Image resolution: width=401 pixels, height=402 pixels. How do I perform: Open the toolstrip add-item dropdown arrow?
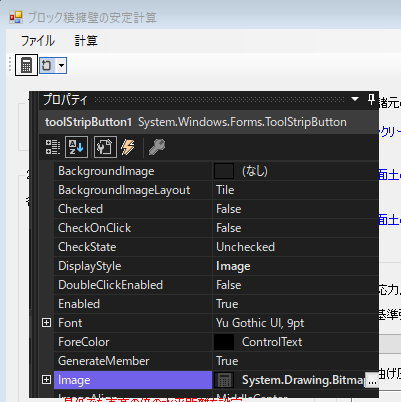coord(61,65)
